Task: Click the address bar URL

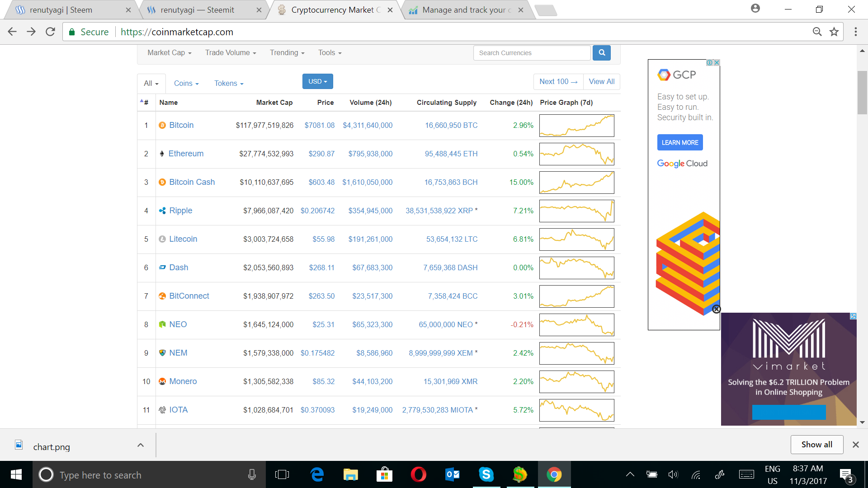Action: [177, 32]
